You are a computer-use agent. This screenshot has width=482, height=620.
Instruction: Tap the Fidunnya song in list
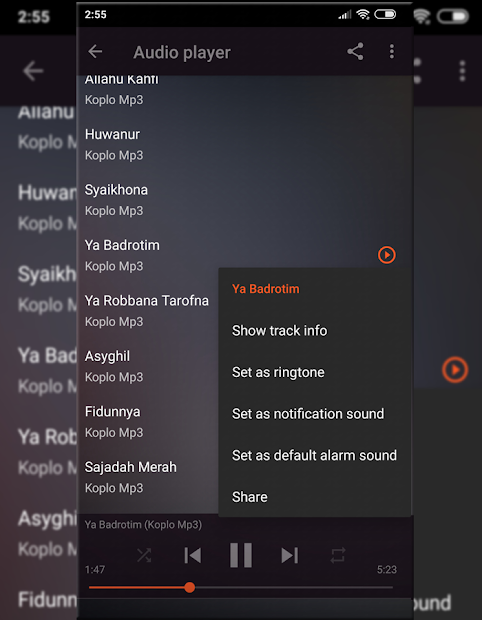point(148,422)
